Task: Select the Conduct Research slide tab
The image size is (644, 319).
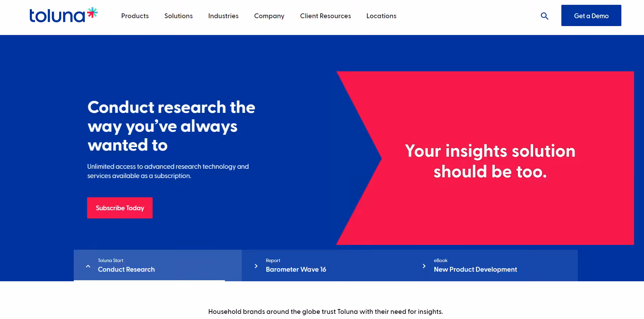Action: click(x=158, y=265)
